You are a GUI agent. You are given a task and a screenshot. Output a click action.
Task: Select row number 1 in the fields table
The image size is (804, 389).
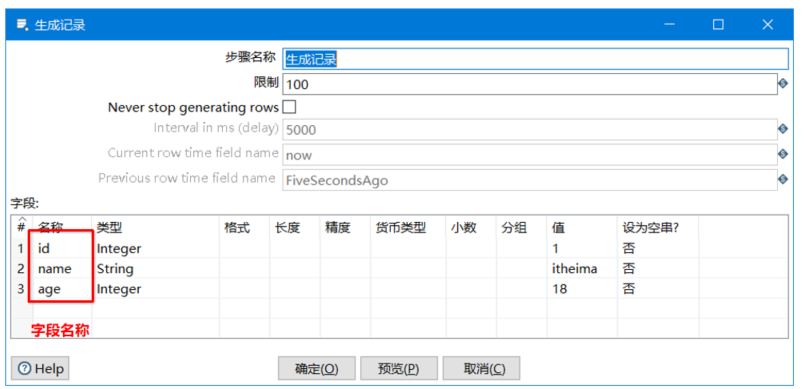point(22,249)
